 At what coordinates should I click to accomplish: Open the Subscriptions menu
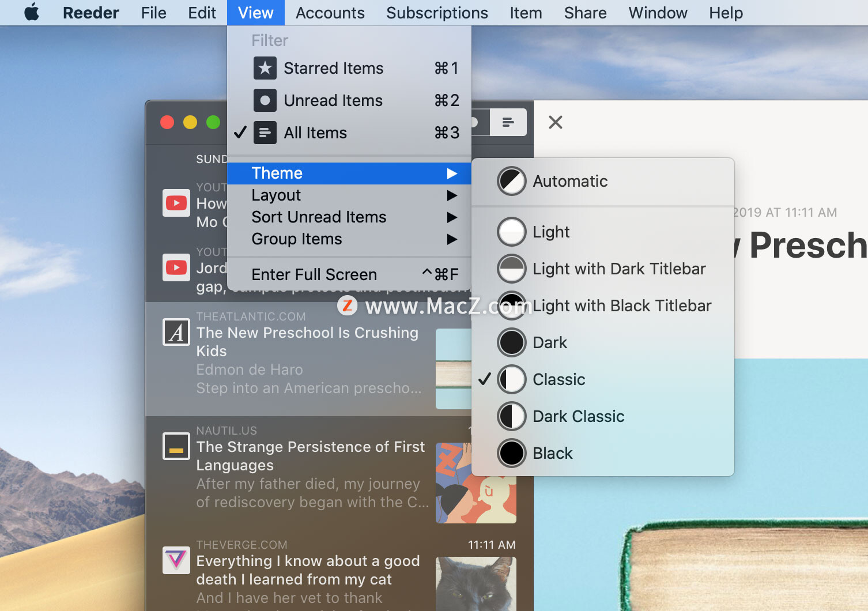437,13
